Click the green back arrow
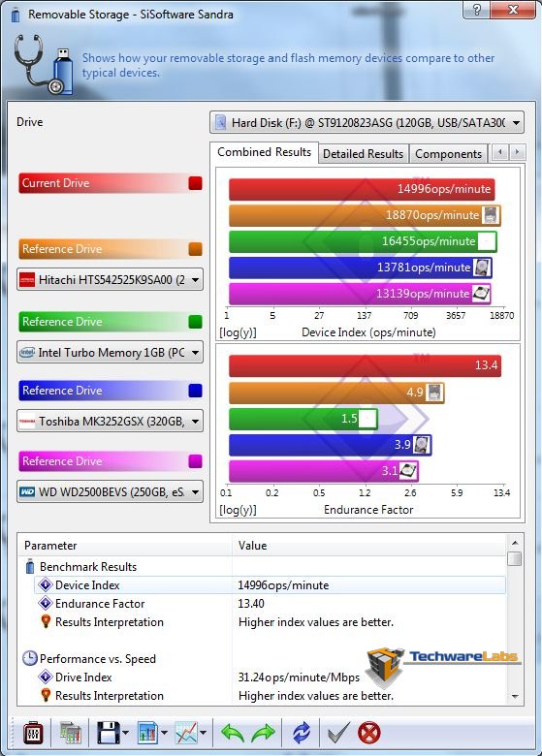 click(233, 733)
